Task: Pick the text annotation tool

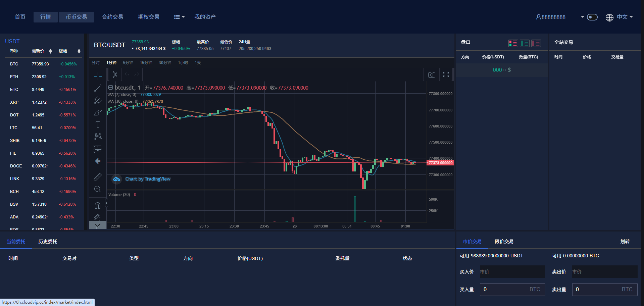Action: [x=98, y=124]
